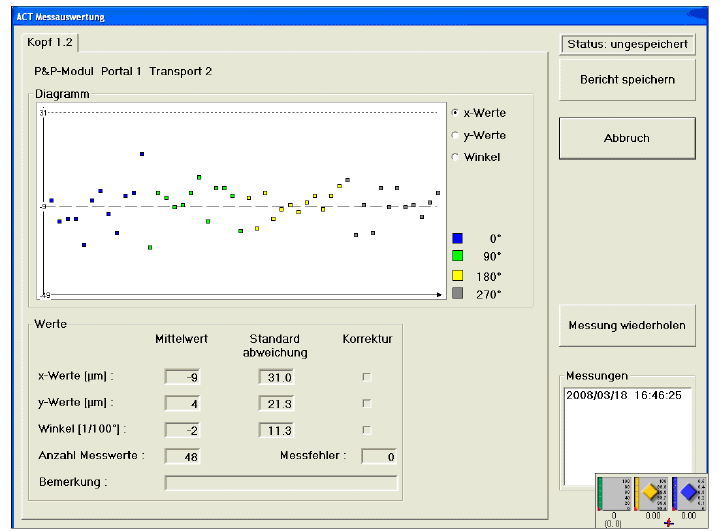Click the blue diamond gauge icon
The image size is (721, 531).
(687, 493)
